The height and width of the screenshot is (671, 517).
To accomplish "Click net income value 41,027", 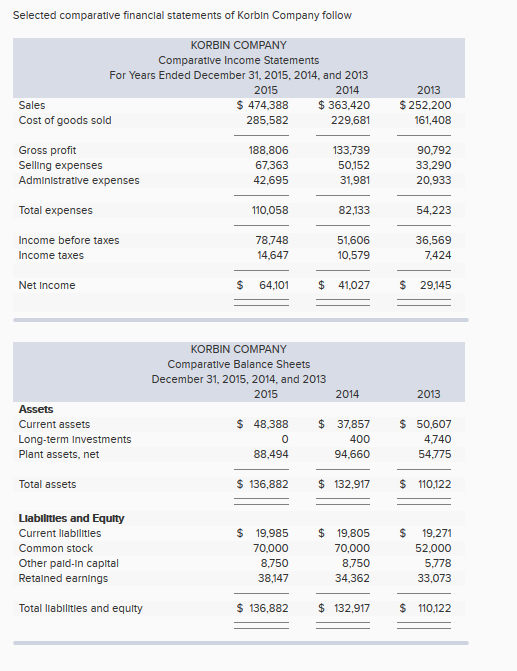I will click(354, 285).
